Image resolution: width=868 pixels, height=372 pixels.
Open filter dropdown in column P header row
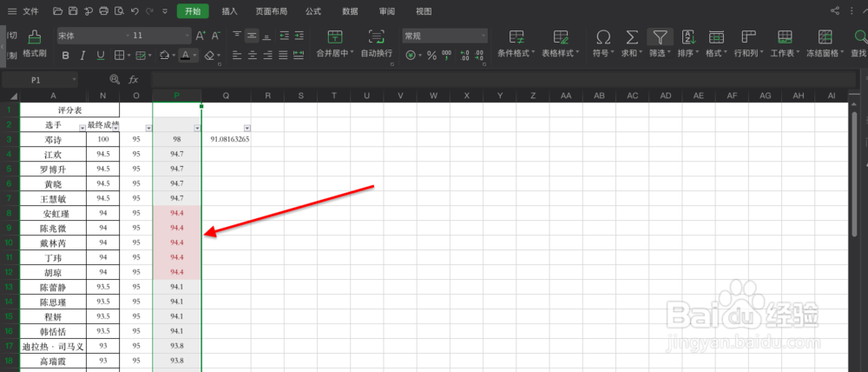pos(198,128)
